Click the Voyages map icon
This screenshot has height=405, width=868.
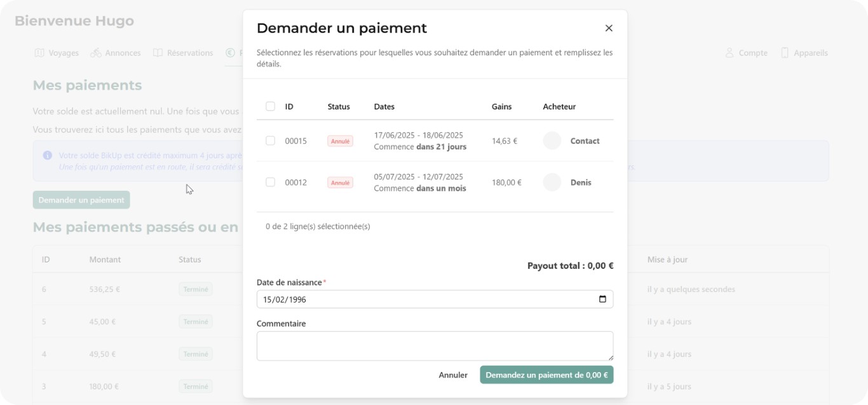pos(39,53)
